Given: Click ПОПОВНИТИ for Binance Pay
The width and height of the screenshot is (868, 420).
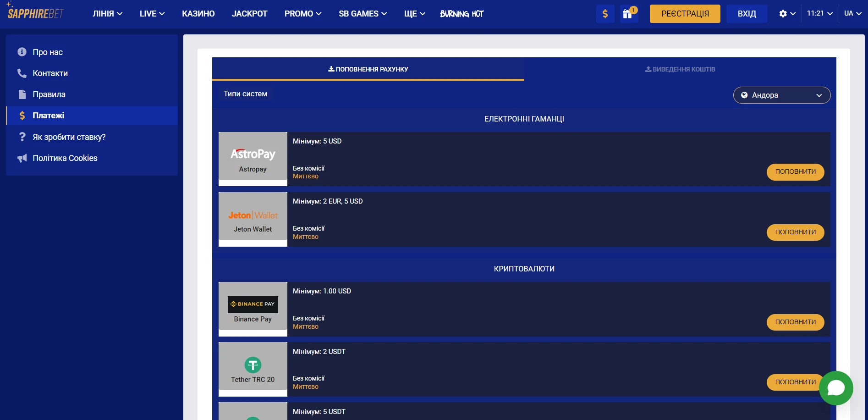Looking at the screenshot, I should [x=795, y=322].
